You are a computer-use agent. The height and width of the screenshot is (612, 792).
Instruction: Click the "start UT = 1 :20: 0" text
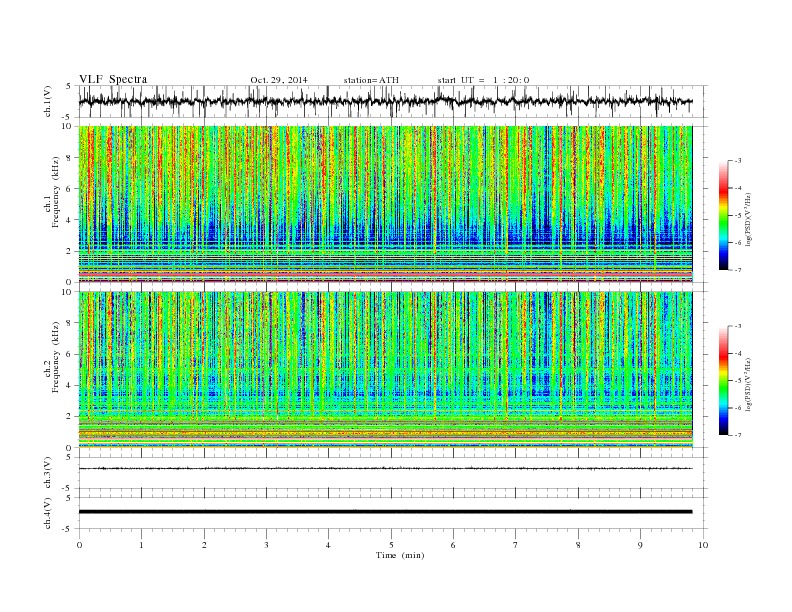(x=483, y=80)
